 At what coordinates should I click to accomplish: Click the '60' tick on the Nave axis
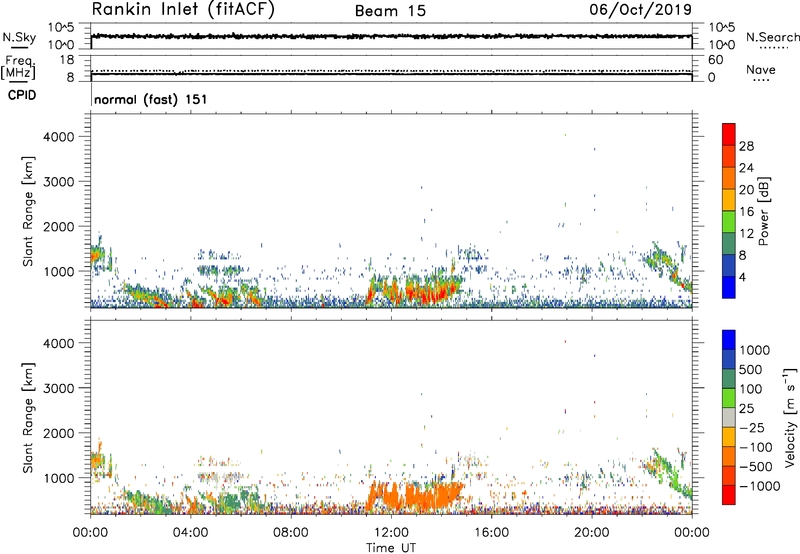pyautogui.click(x=715, y=60)
